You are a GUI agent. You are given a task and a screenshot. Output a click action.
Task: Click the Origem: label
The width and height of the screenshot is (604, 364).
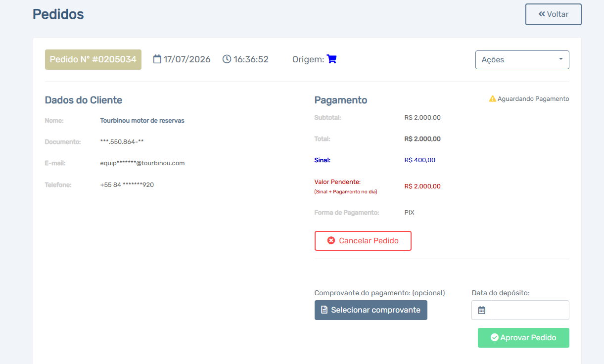tap(308, 59)
